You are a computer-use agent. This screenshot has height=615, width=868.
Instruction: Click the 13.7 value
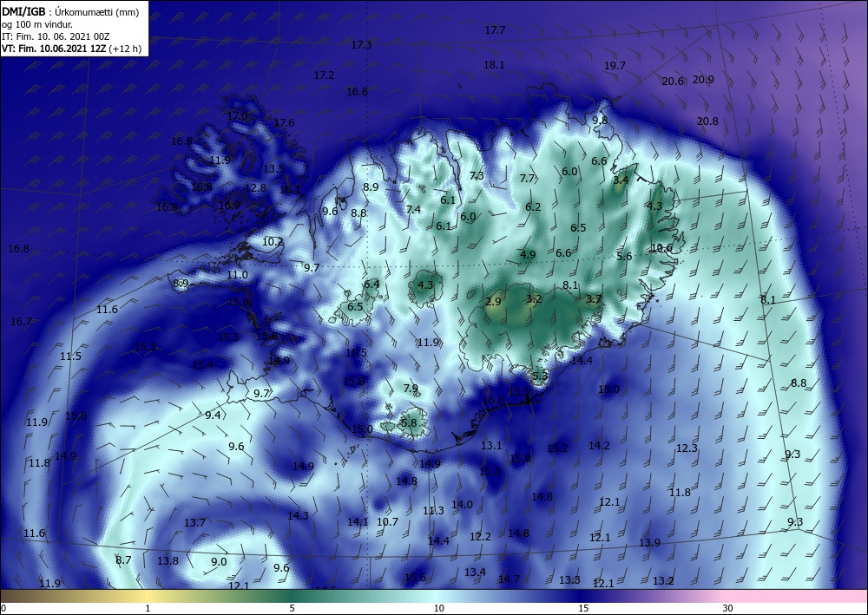click(x=194, y=522)
